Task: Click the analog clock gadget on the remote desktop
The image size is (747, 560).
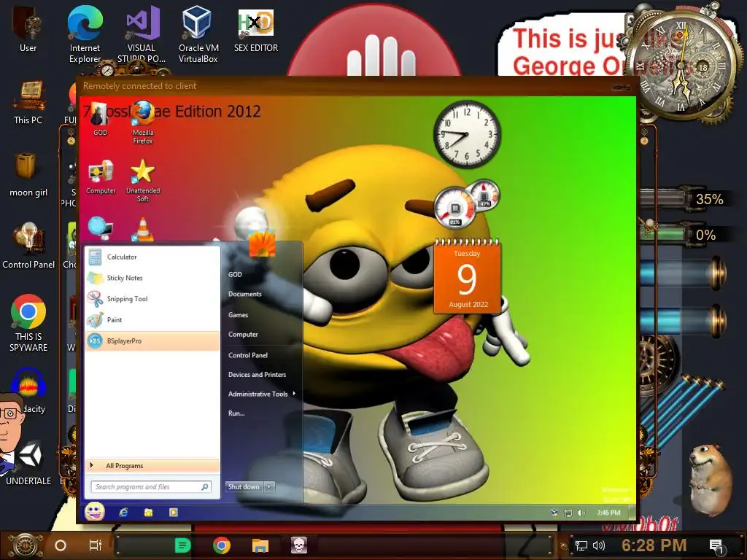Action: 467,134
